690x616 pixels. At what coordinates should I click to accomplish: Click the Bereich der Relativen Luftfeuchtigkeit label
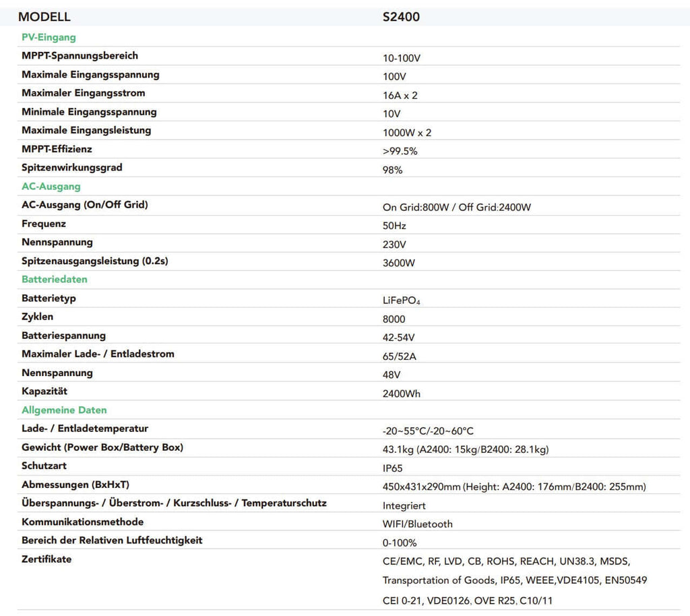click(x=112, y=541)
